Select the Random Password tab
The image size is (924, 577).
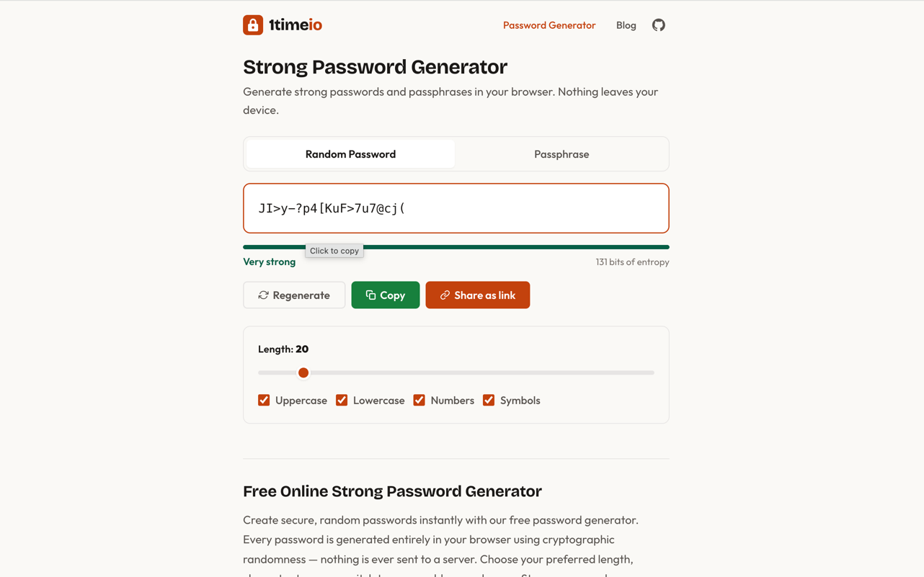point(350,154)
